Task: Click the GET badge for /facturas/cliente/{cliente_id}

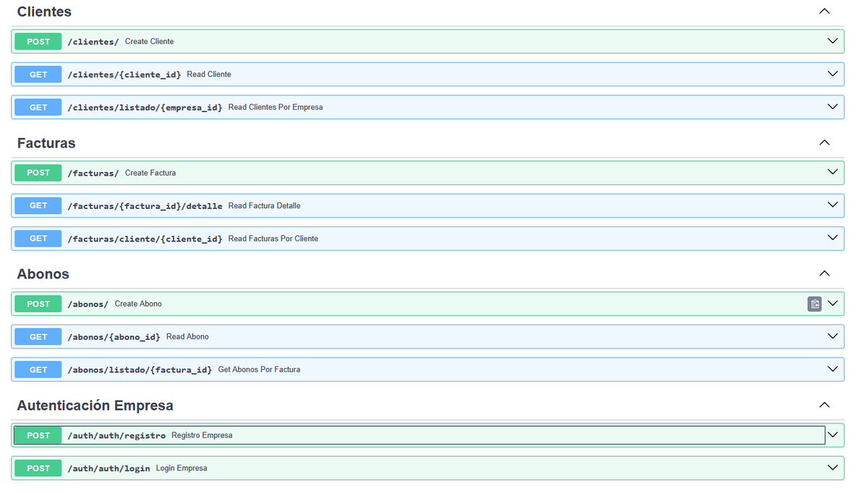Action: [38, 239]
